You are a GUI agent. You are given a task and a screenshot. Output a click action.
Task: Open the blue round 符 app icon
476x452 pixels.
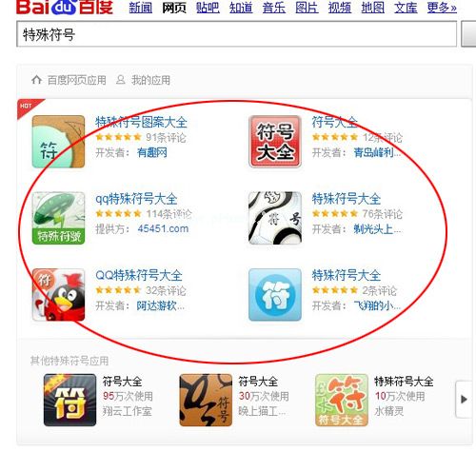(x=275, y=295)
